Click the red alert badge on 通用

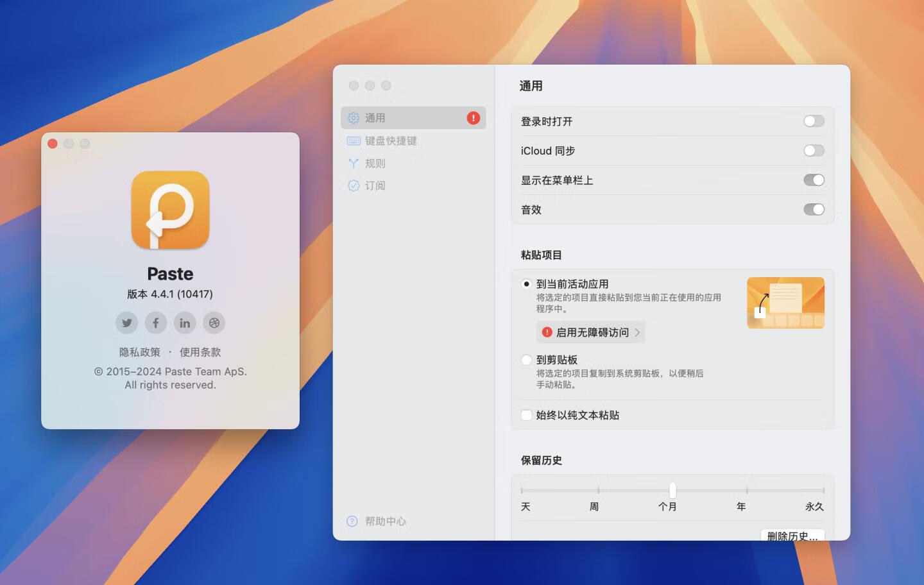click(473, 117)
